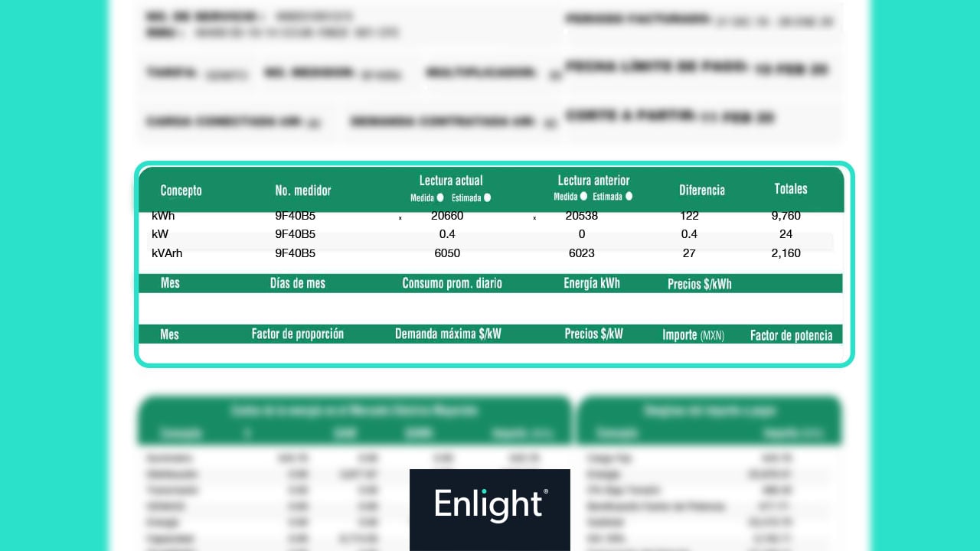980x551 pixels.
Task: Click the Demanda máxima $/kW header
Action: (x=448, y=334)
